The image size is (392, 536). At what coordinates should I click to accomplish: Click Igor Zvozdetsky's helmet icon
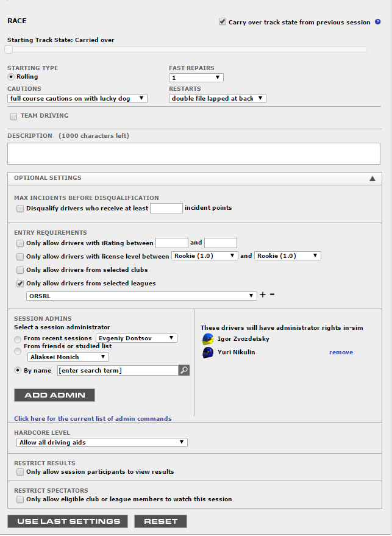point(208,339)
